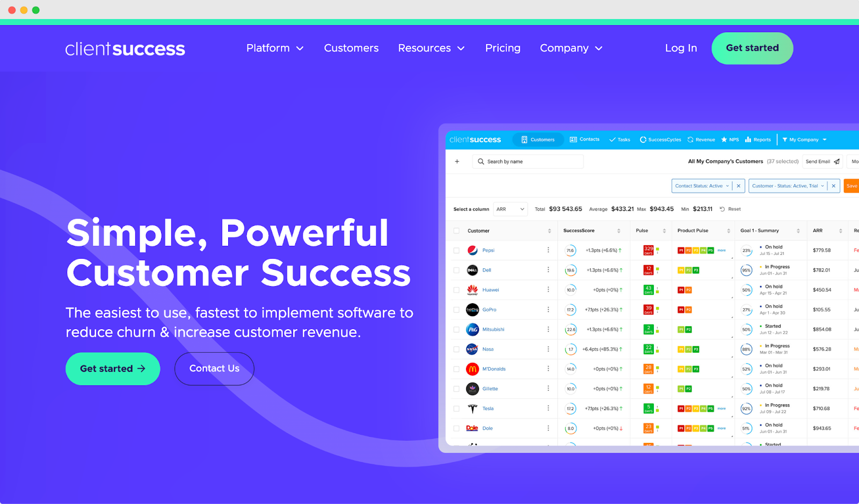The image size is (859, 504).
Task: Expand the Platform dropdown menu
Action: pyautogui.click(x=275, y=48)
